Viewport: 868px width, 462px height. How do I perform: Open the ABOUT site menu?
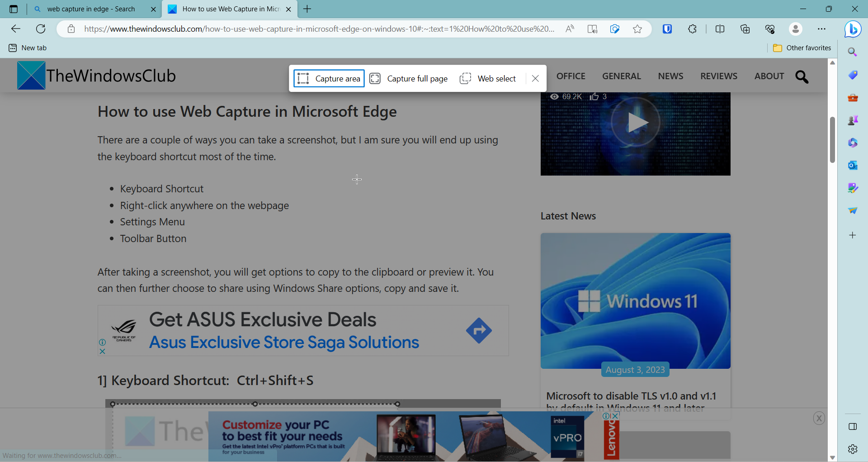769,76
